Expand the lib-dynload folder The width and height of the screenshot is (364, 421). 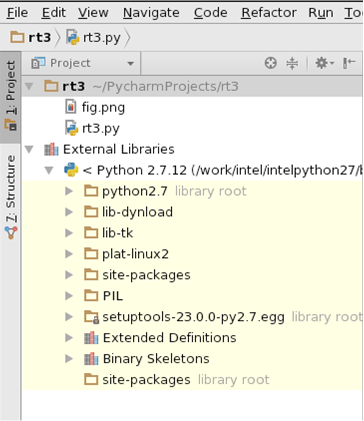point(69,212)
